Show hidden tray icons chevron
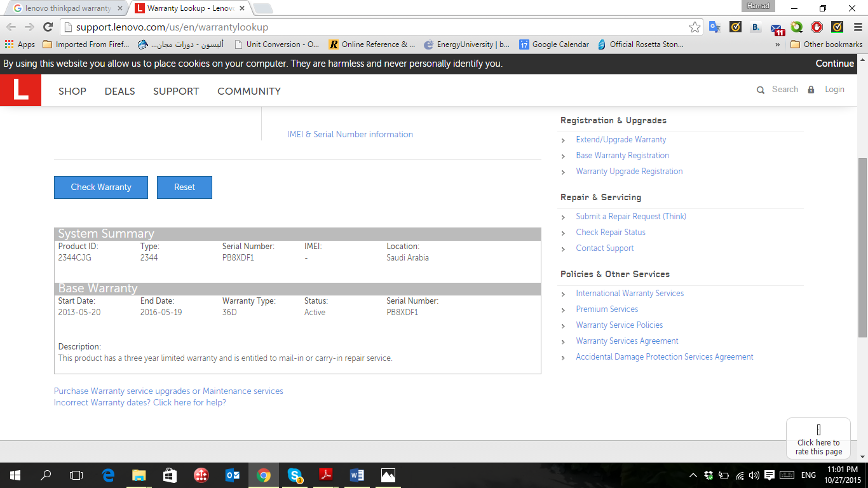The height and width of the screenshot is (488, 868). (x=694, y=475)
